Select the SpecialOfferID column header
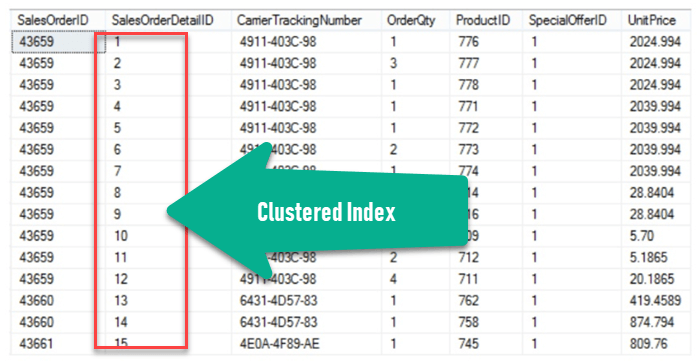 [x=572, y=20]
